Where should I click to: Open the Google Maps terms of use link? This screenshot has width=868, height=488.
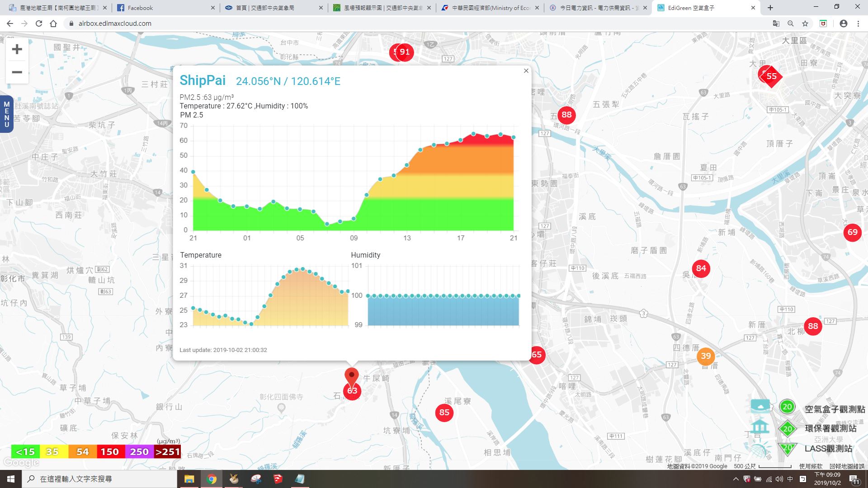pos(811,466)
